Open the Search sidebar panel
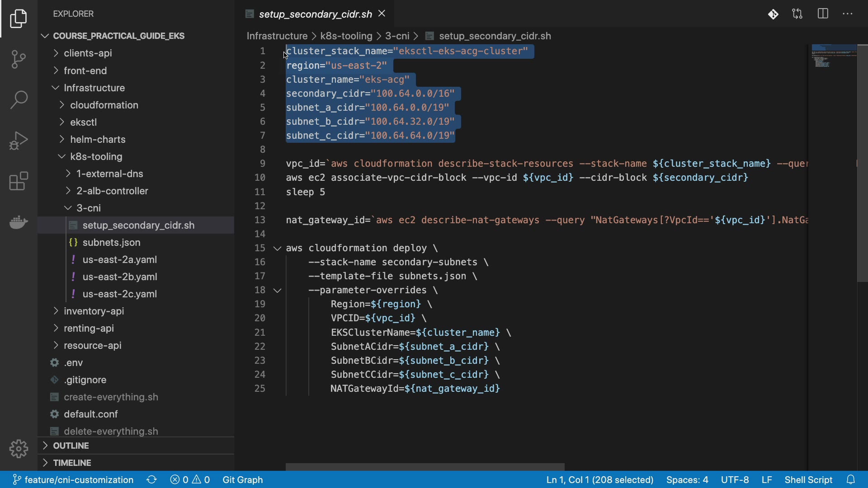868x488 pixels. pos(19,100)
